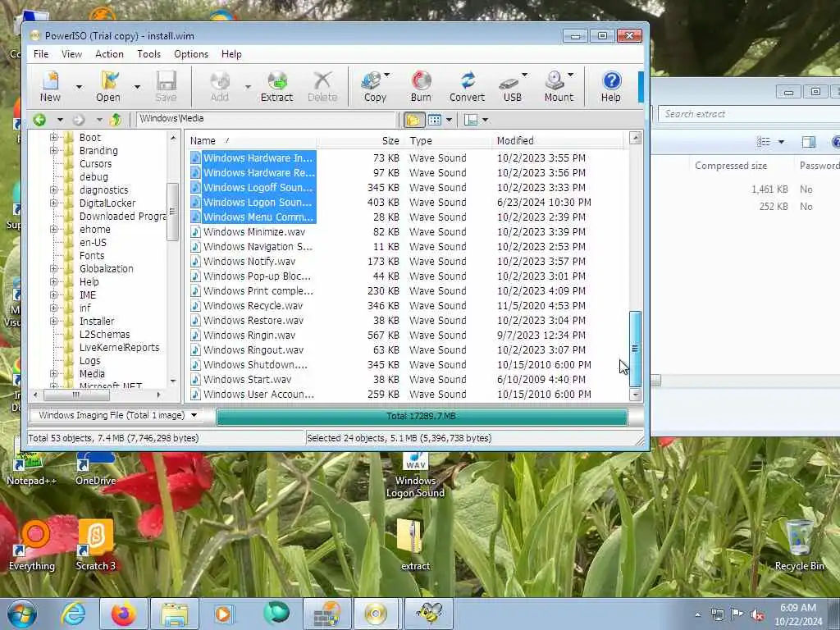
Task: Click the list view mode icon
Action: (435, 120)
